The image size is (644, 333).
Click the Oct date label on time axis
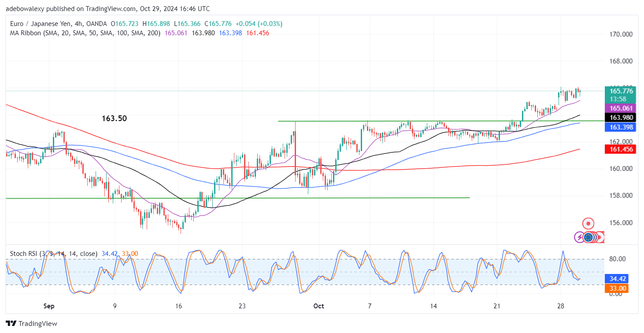(x=318, y=306)
